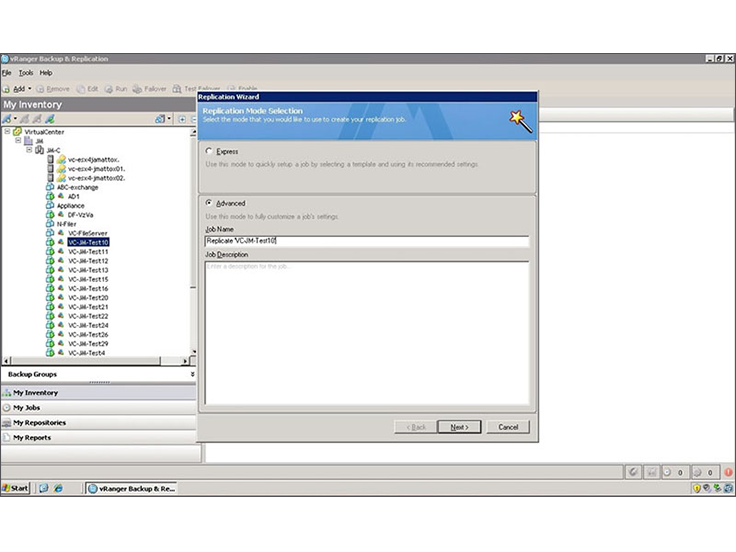Collapse the JM datacenter node
Image resolution: width=736 pixels, height=552 pixels.
click(x=18, y=140)
